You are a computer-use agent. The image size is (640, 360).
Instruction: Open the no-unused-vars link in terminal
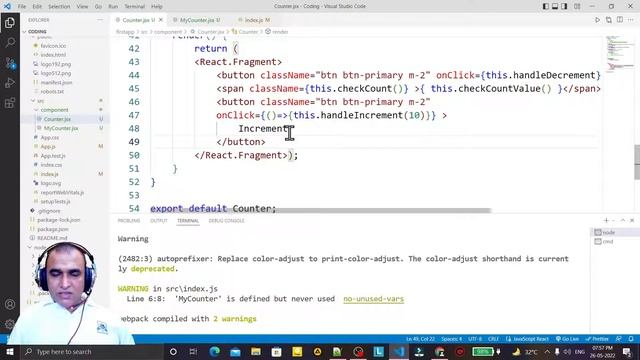(x=373, y=299)
